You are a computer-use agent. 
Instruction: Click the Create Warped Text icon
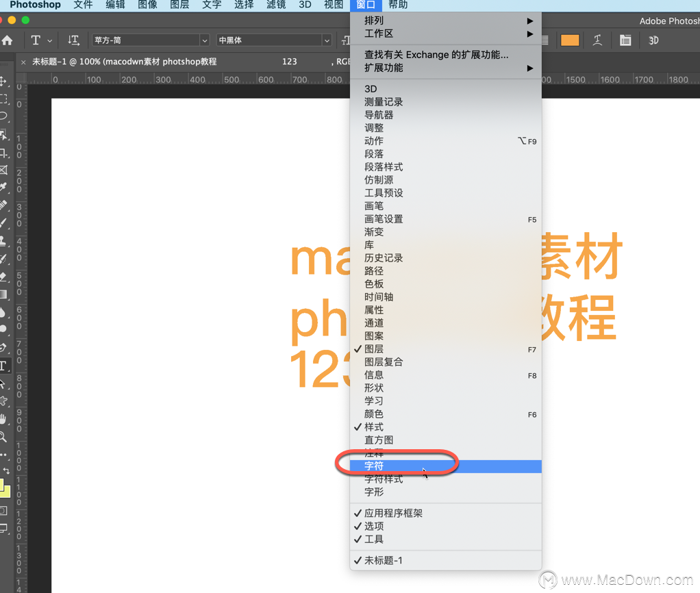tap(597, 40)
